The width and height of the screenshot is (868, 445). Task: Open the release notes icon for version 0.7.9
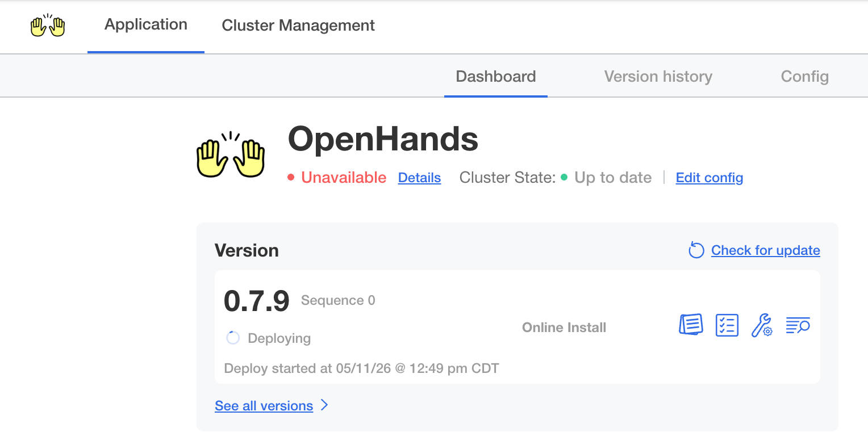pos(691,325)
